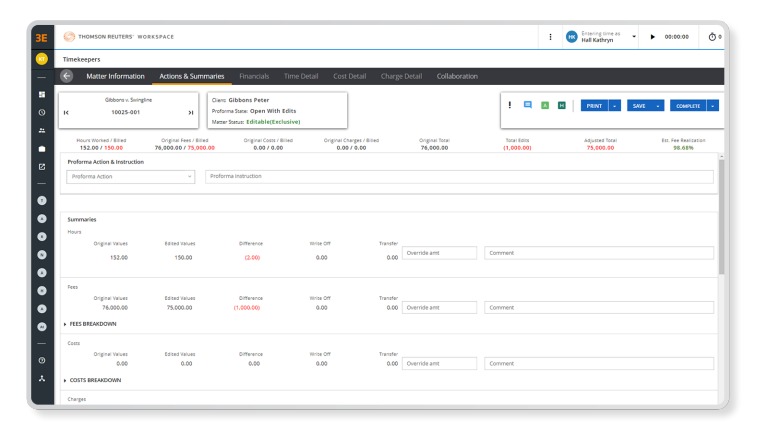
Task: Click the exclamation mark alert icon
Action: [510, 105]
